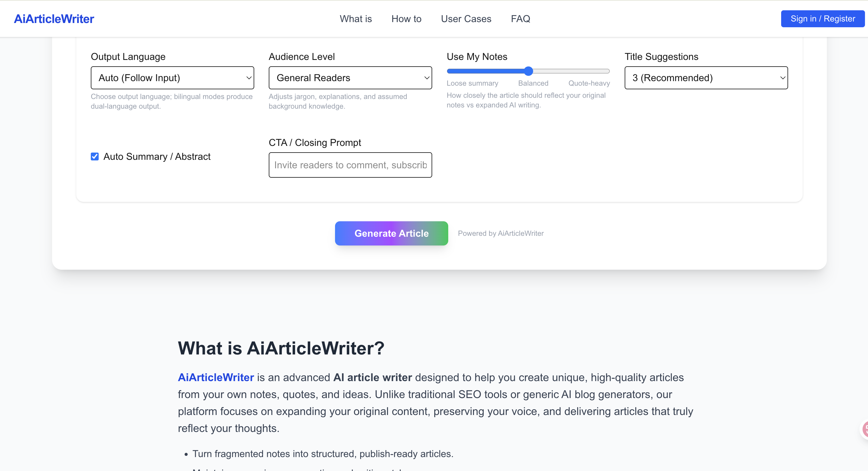868x471 pixels.
Task: Click the Use My Notes slider handle
Action: pos(528,71)
